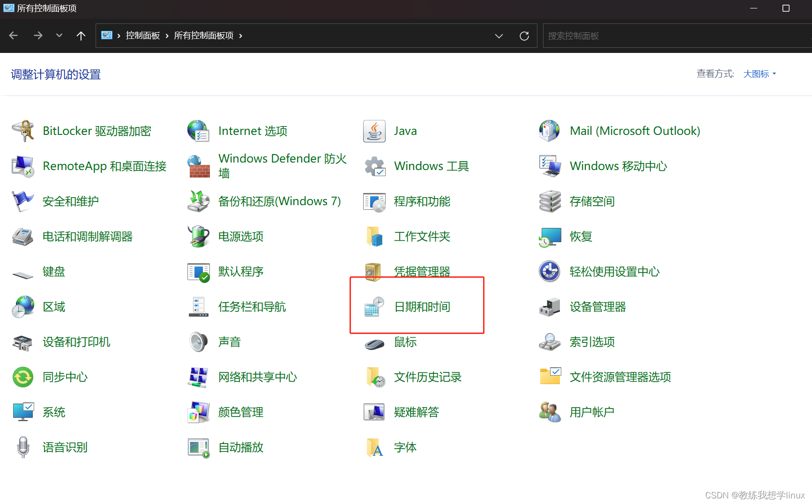Open the 颜色管理 link
The width and height of the screenshot is (812, 504).
(x=241, y=412)
